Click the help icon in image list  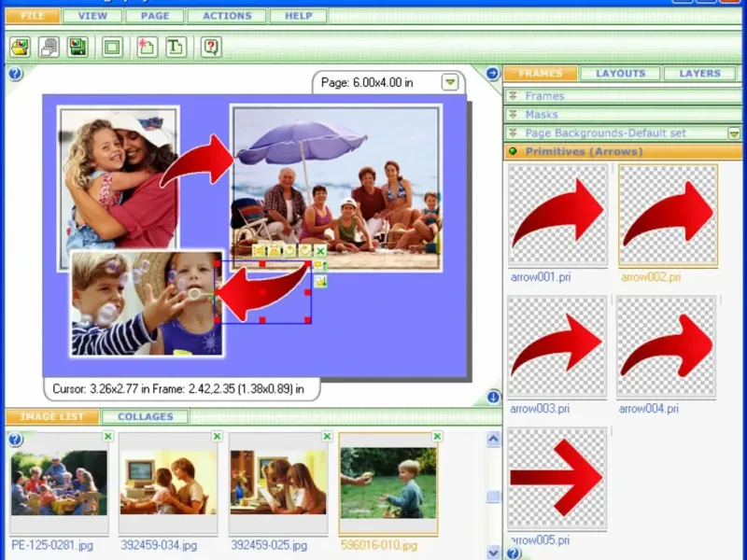pyautogui.click(x=15, y=439)
